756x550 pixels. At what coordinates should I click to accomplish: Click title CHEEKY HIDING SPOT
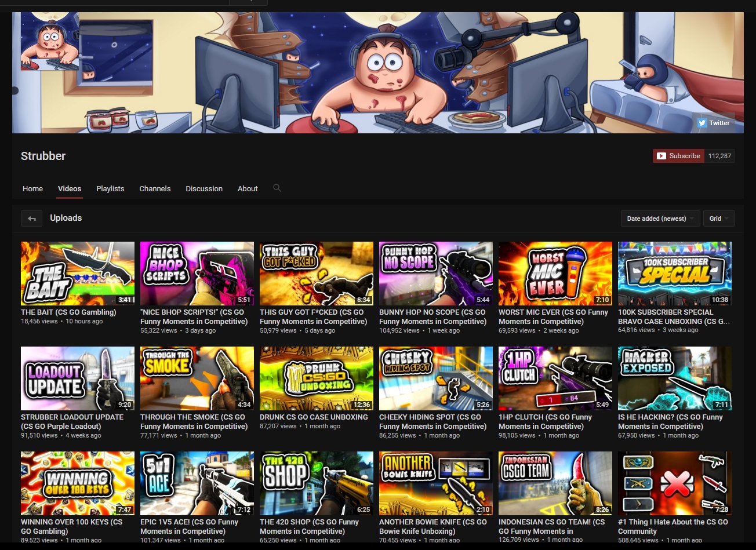(x=433, y=422)
